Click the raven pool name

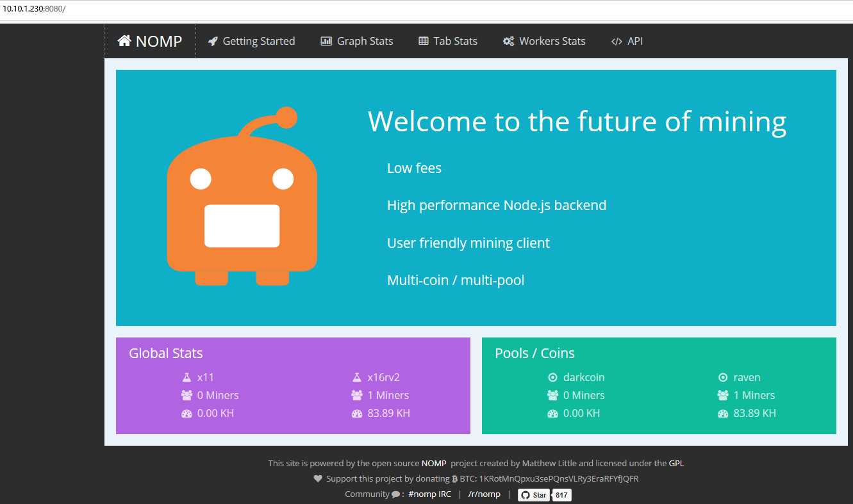coord(747,377)
